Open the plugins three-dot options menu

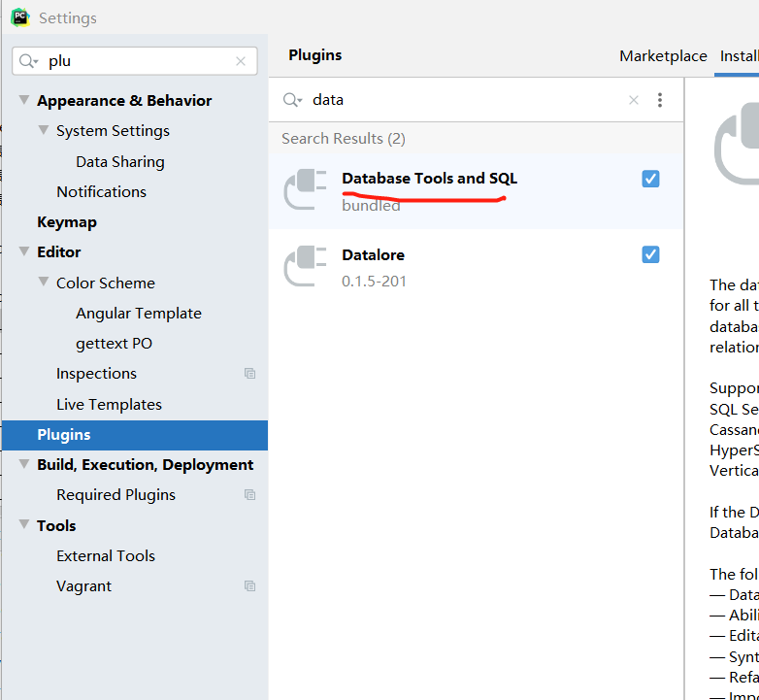[x=660, y=100]
